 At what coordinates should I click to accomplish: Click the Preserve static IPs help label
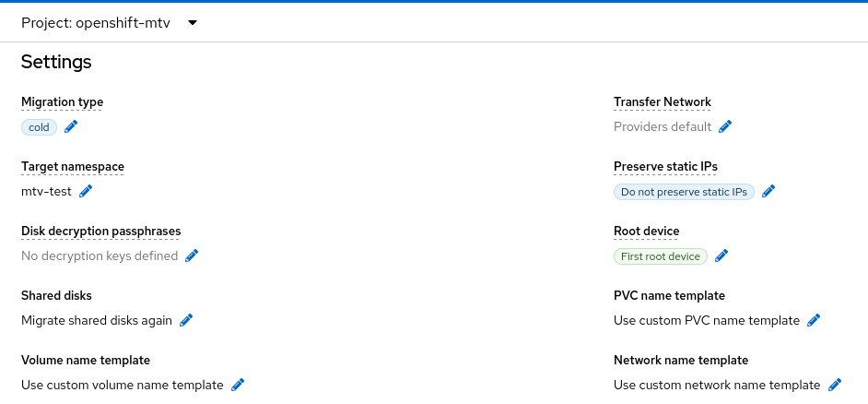(665, 167)
